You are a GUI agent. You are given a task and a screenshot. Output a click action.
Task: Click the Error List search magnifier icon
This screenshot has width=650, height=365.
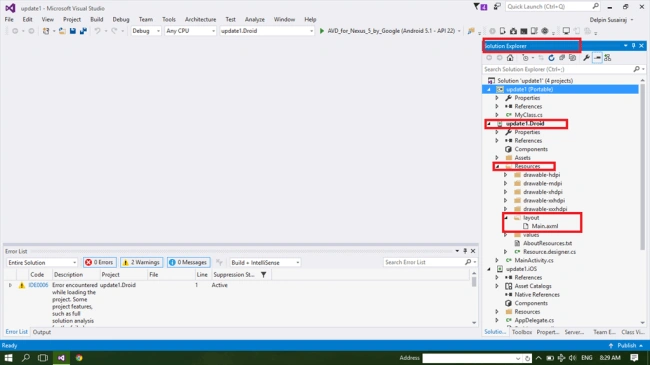point(468,262)
